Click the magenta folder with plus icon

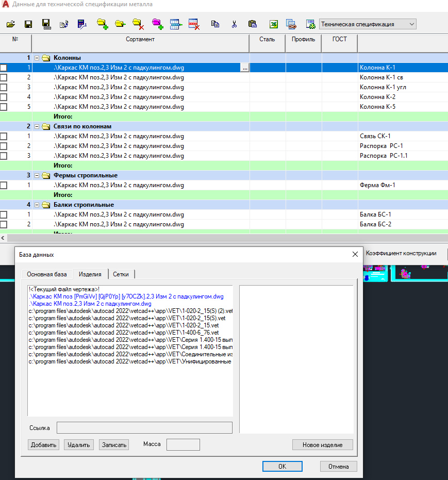pyautogui.click(x=158, y=24)
